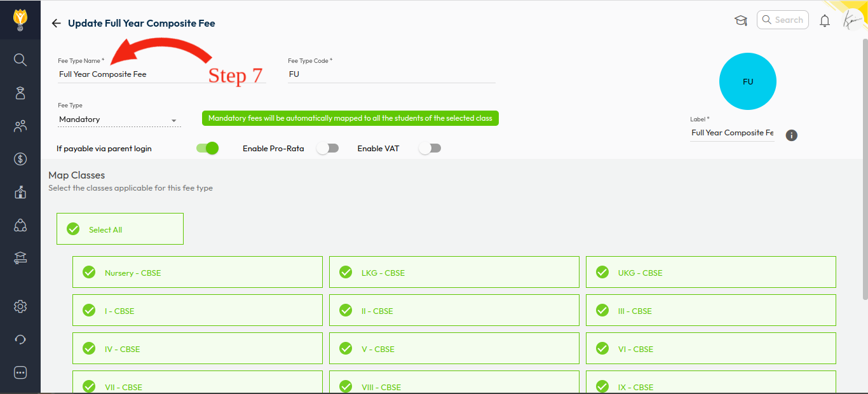Disable the payable via parent login toggle
868x394 pixels.
click(x=208, y=148)
